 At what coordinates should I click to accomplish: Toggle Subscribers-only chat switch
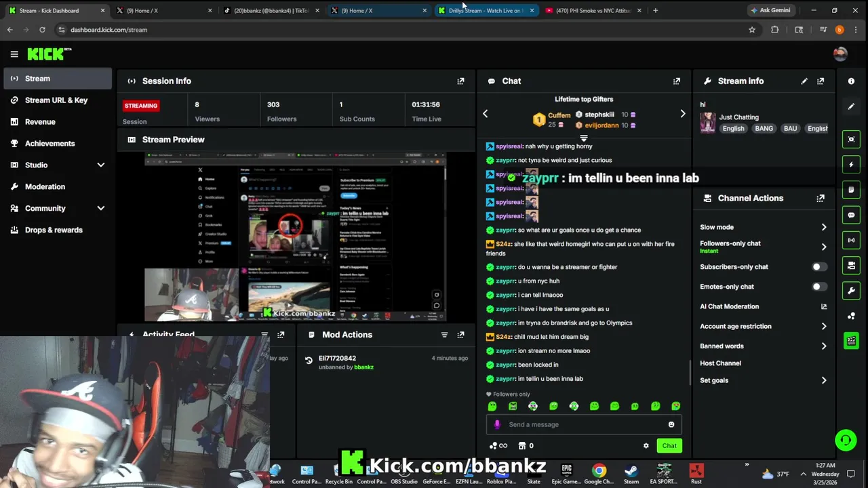pyautogui.click(x=820, y=267)
